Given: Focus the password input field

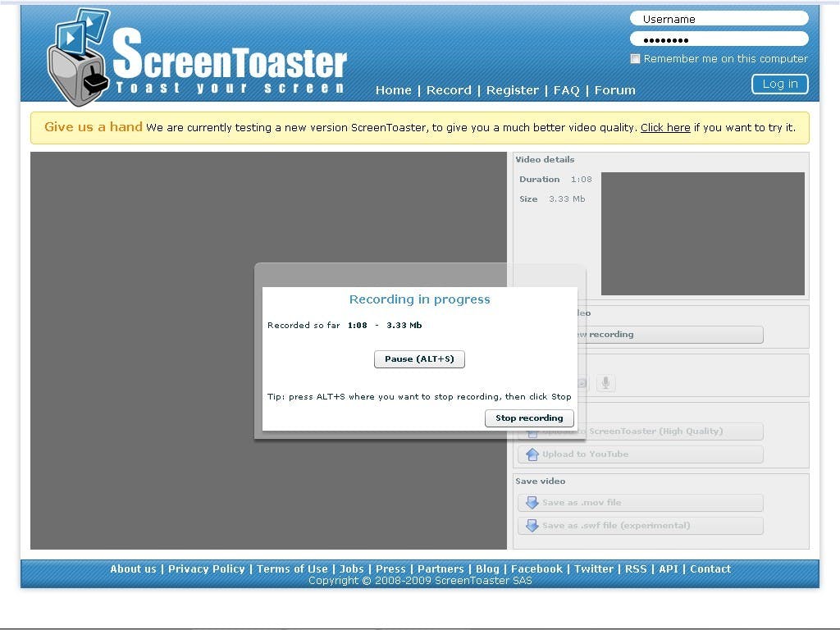Looking at the screenshot, I should click(719, 39).
